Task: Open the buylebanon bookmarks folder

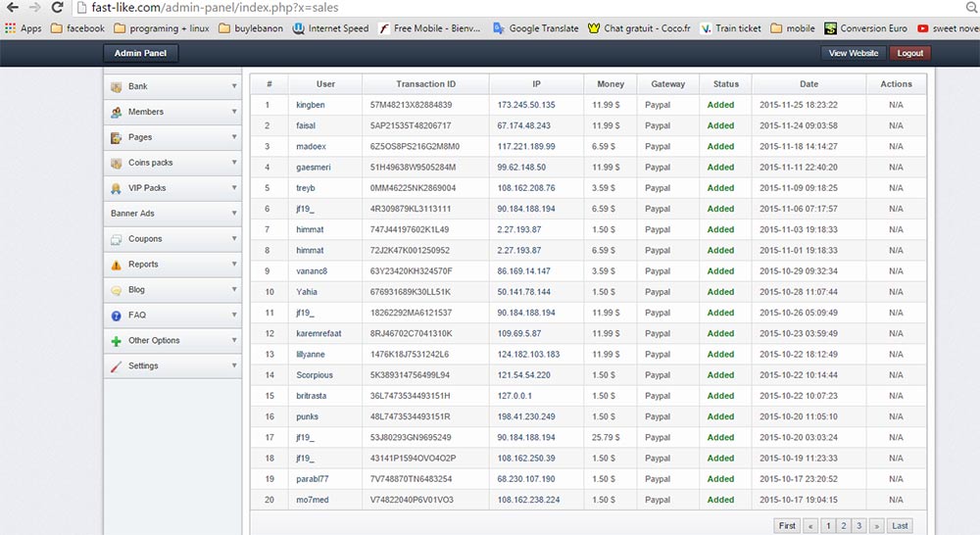Action: tap(251, 28)
